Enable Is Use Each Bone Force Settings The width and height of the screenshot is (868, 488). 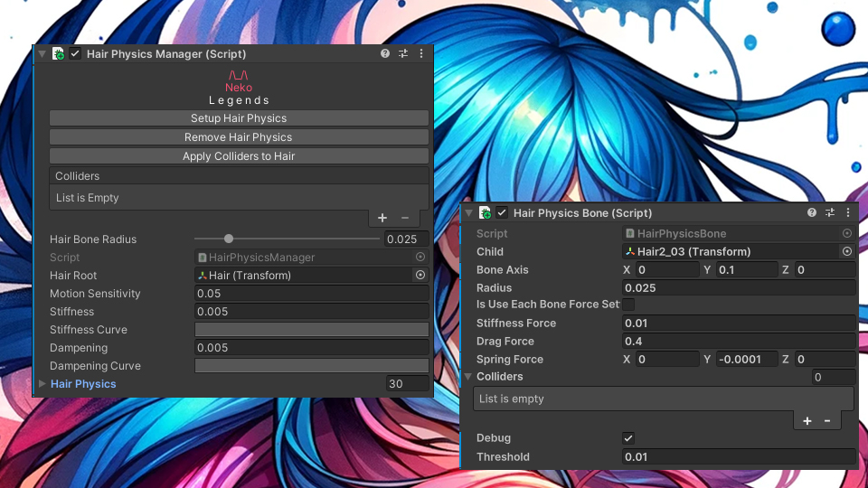pos(628,305)
